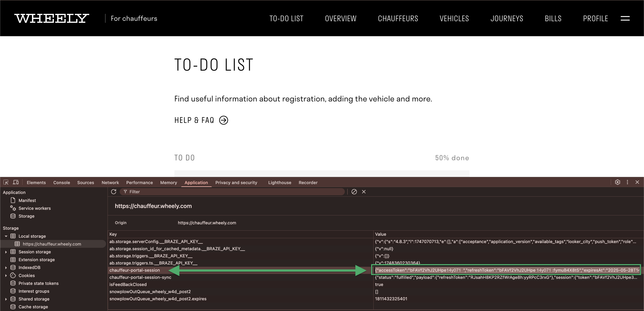
Task: Select snowplowOutQueue_wheely_w4d_post2 key
Action: (150, 292)
